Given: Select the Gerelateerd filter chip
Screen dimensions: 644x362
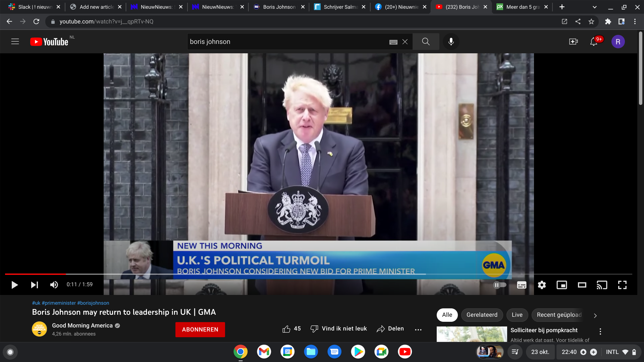Looking at the screenshot, I should point(482,315).
